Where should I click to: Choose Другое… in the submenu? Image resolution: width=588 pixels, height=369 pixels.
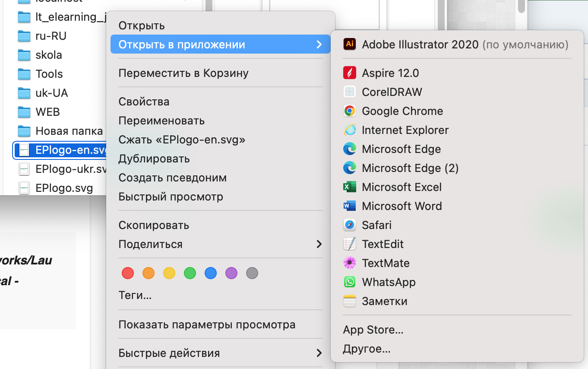[x=457, y=349]
